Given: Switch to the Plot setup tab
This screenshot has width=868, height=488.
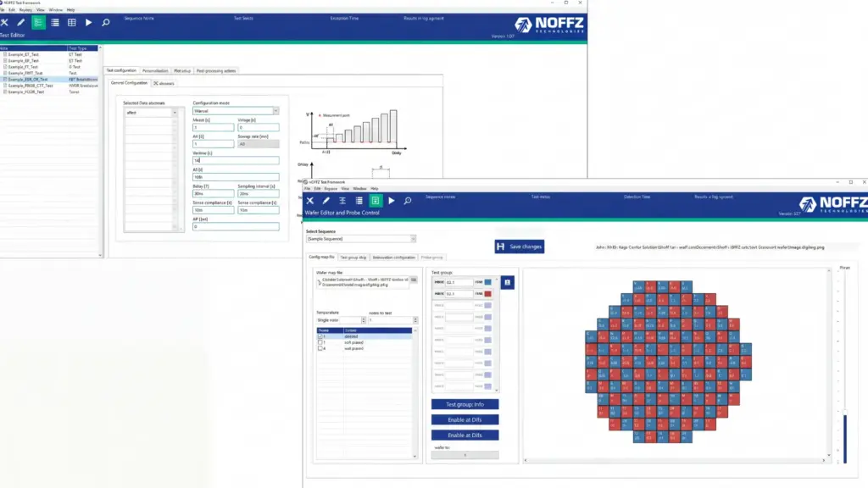Looking at the screenshot, I should (182, 71).
